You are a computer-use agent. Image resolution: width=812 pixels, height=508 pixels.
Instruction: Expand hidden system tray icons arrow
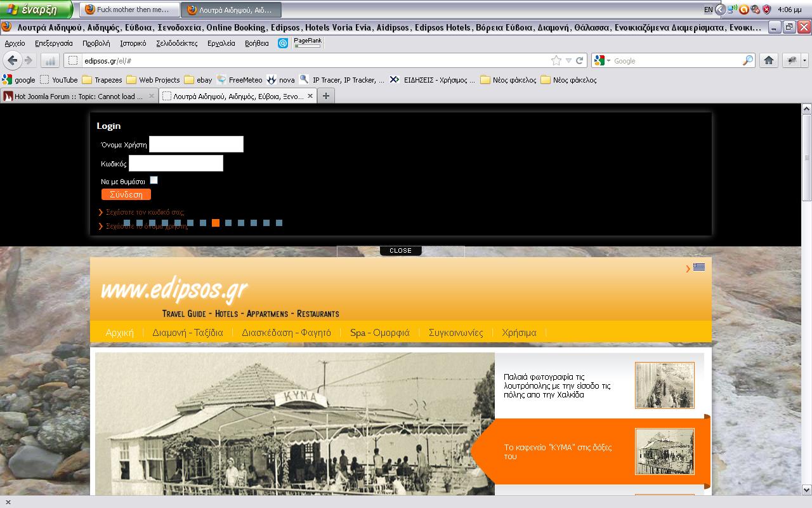720,9
